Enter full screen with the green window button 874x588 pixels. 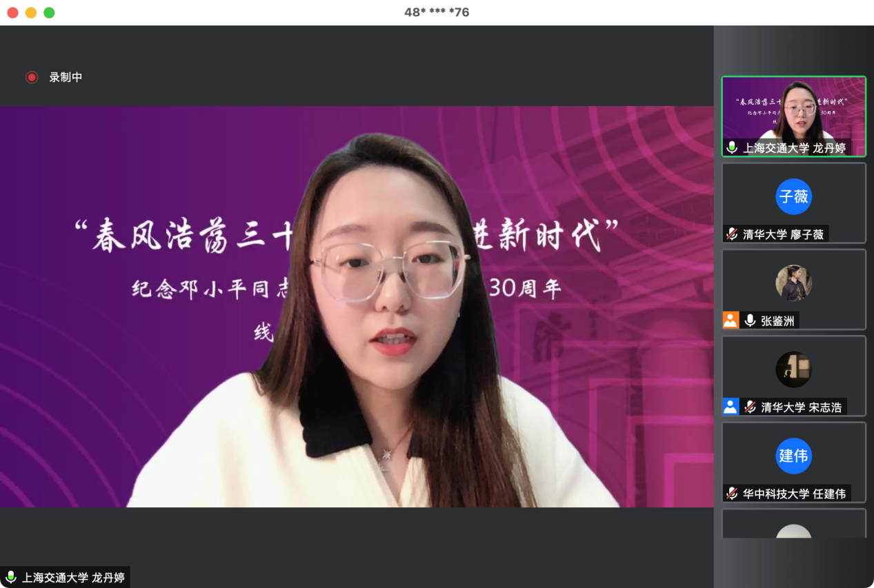49,12
